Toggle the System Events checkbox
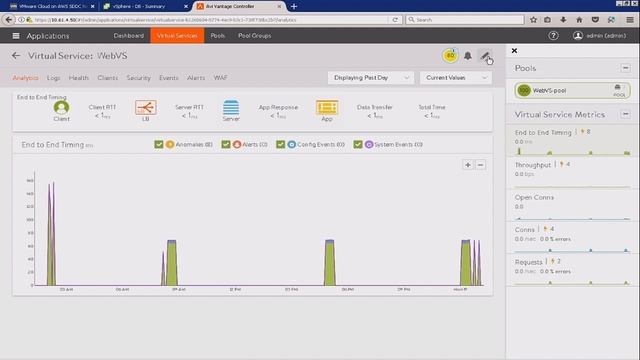640x360 pixels. 358,144
